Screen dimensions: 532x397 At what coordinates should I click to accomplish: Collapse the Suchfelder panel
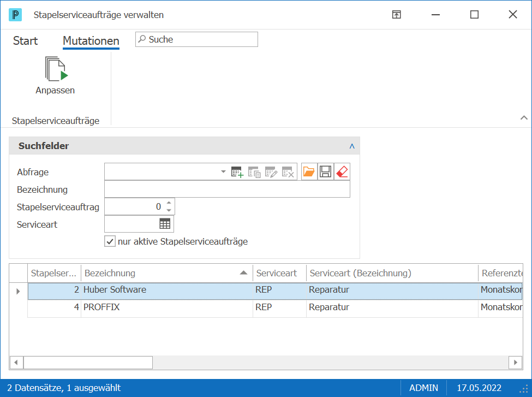pos(352,146)
